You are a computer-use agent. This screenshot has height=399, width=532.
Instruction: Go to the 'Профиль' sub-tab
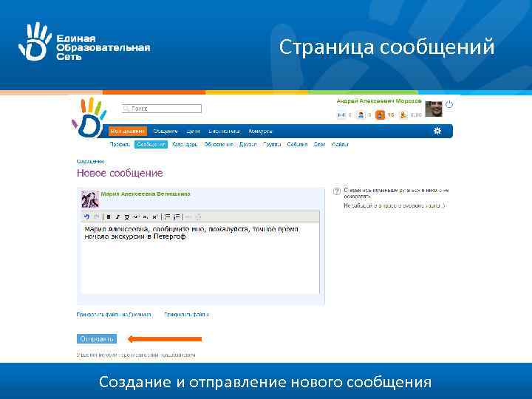tap(120, 145)
